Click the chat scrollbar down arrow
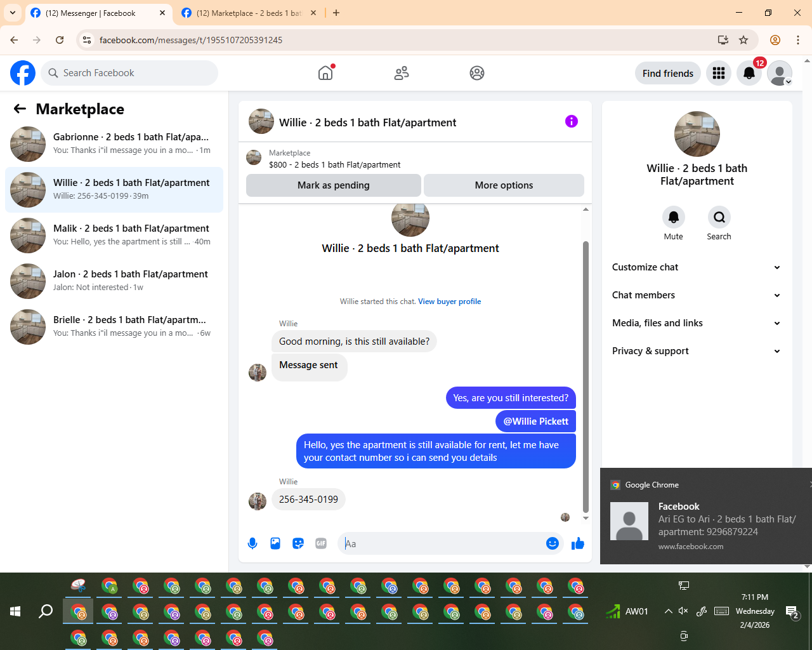Viewport: 812px width, 650px height. tap(586, 518)
